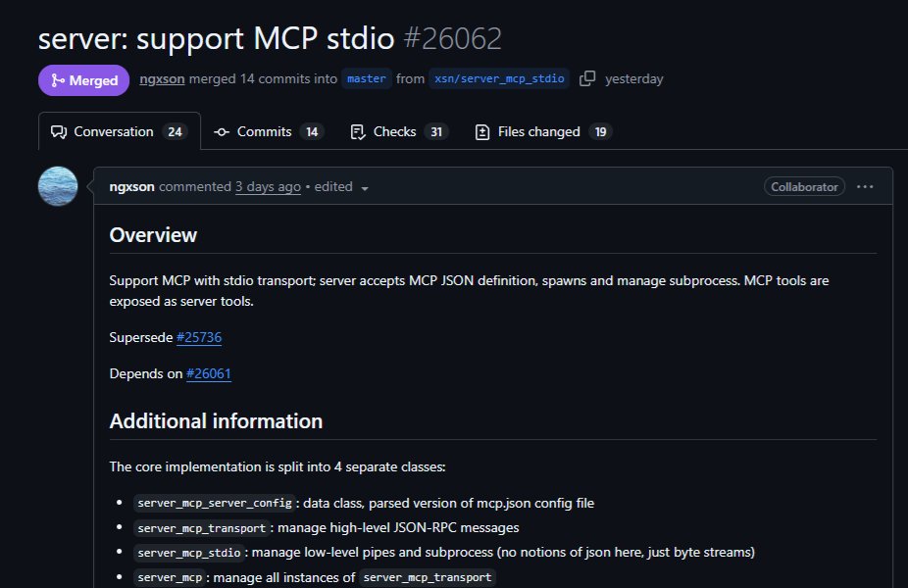Click the server_mcp code label in last bullet
The height and width of the screenshot is (588, 908).
(170, 577)
